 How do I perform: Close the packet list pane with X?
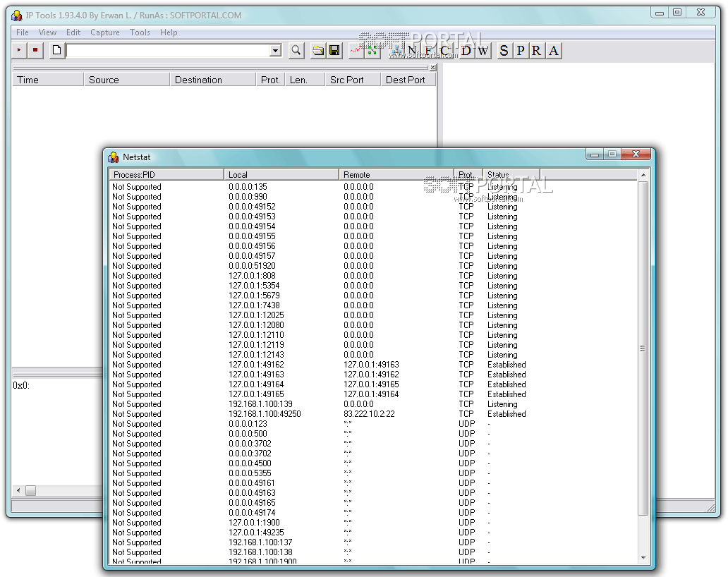point(432,68)
